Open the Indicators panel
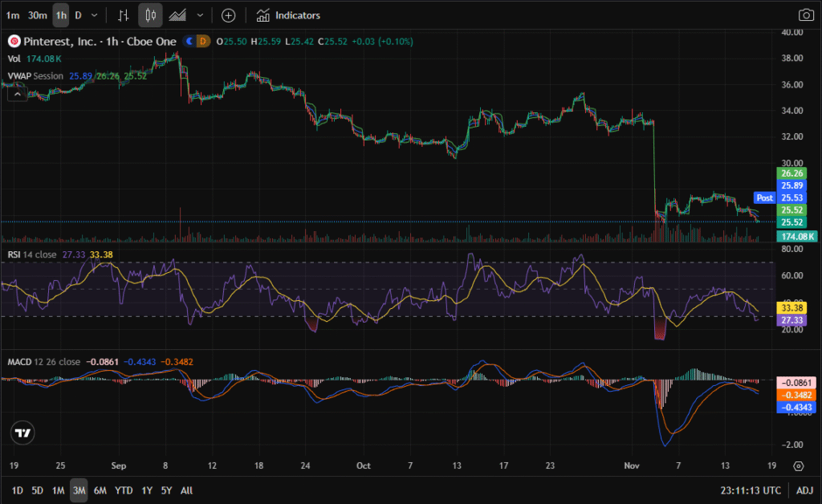The height and width of the screenshot is (504, 822). pyautogui.click(x=288, y=15)
